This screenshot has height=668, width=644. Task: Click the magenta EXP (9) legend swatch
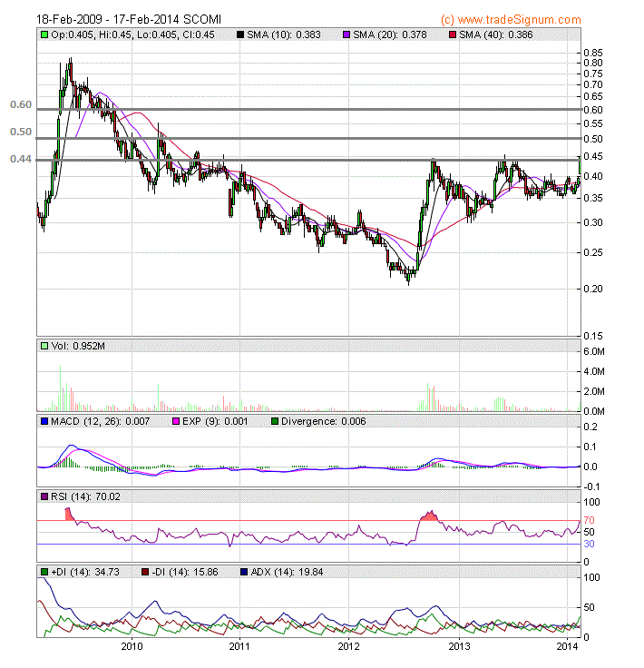tap(176, 421)
